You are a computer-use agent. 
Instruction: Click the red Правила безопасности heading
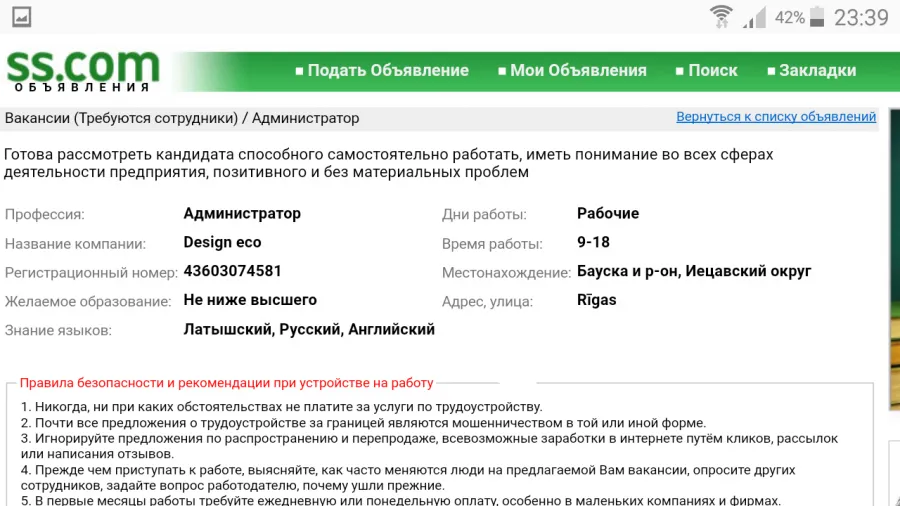tap(227, 383)
